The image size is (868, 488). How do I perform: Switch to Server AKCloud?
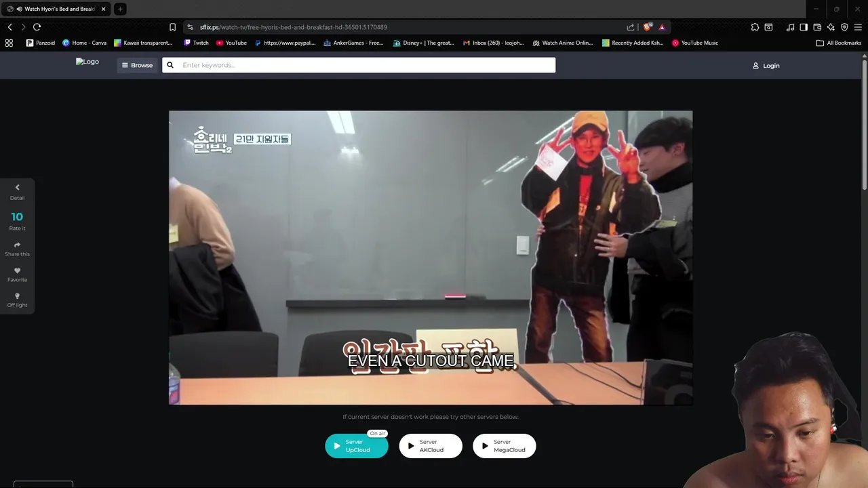431,446
